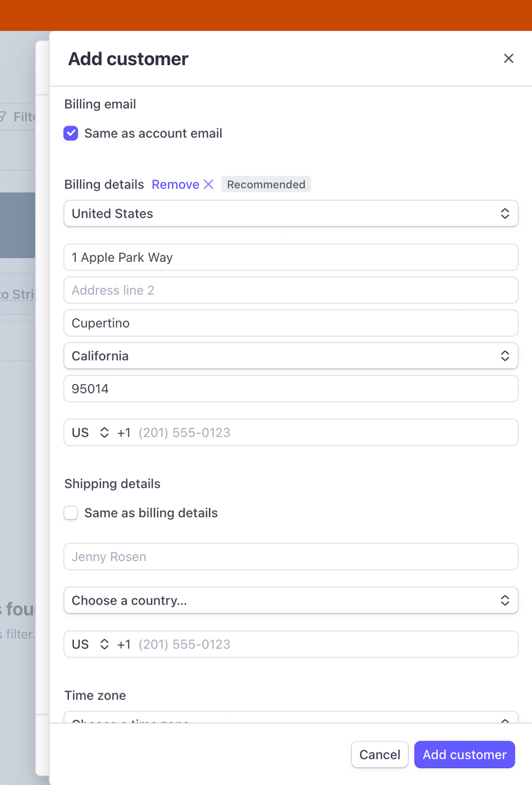Open the United States country dropdown
Viewport: 532px width, 785px height.
291,213
